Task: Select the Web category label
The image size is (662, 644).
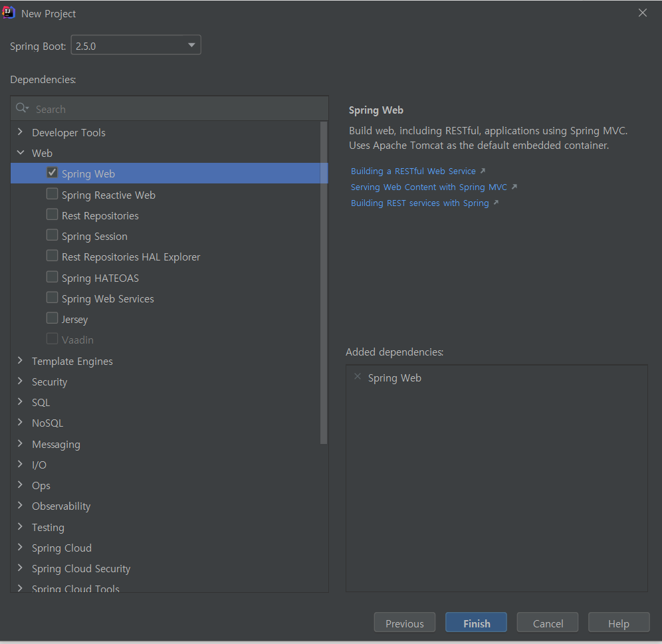Action: tap(43, 154)
